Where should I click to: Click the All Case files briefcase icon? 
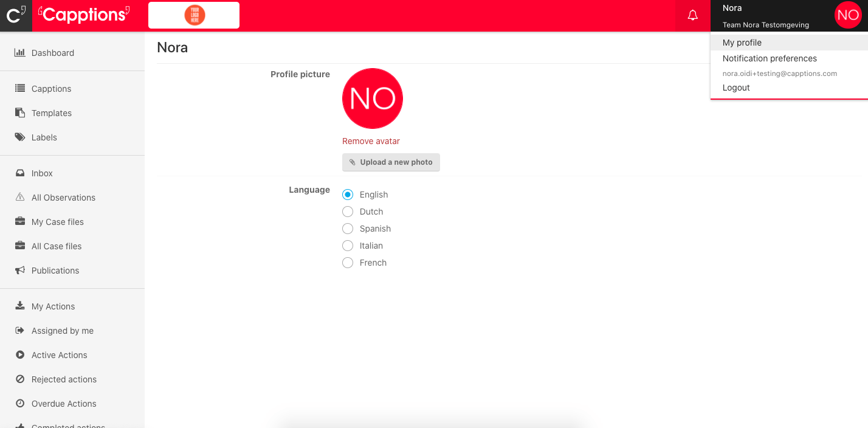(x=19, y=246)
